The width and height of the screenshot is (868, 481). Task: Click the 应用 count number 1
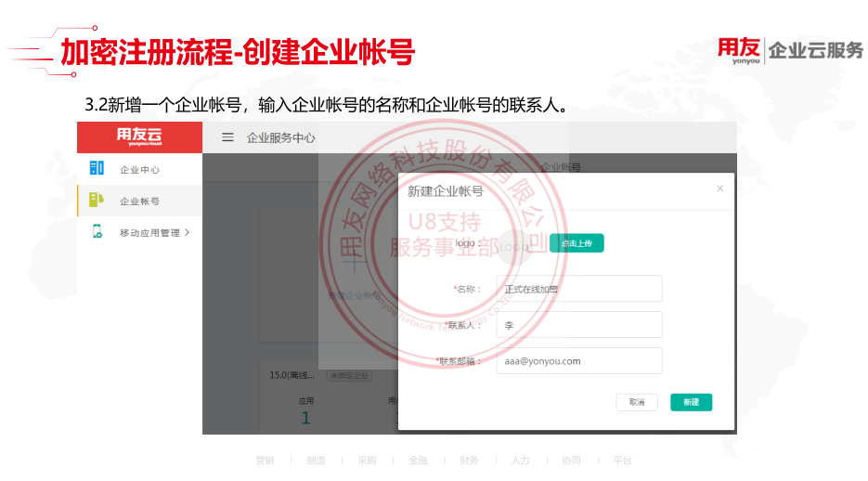click(305, 418)
